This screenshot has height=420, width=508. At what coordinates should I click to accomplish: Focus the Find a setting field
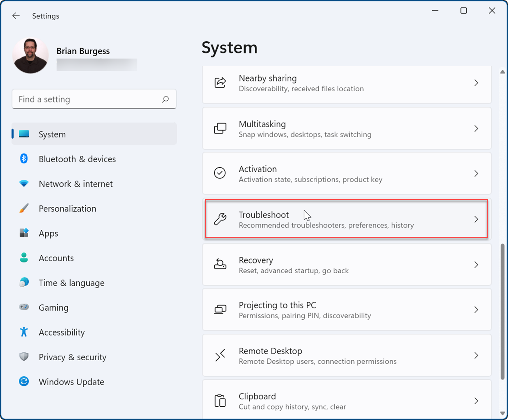point(88,99)
